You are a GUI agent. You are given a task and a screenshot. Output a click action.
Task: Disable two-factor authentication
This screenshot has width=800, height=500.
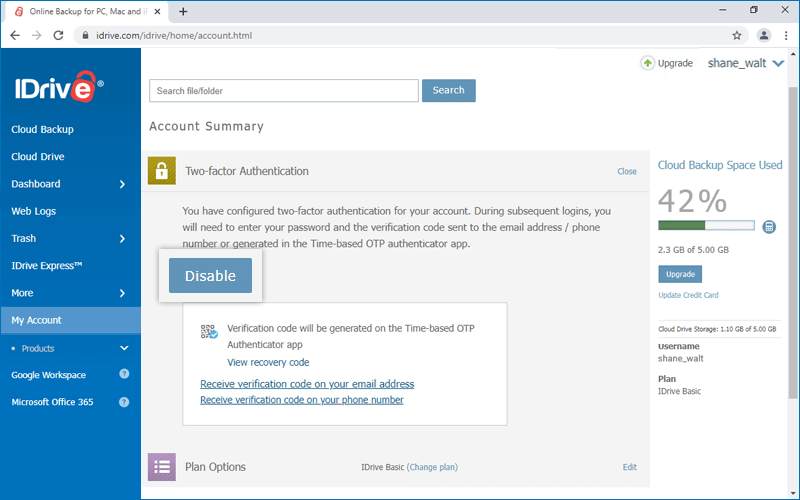click(210, 276)
